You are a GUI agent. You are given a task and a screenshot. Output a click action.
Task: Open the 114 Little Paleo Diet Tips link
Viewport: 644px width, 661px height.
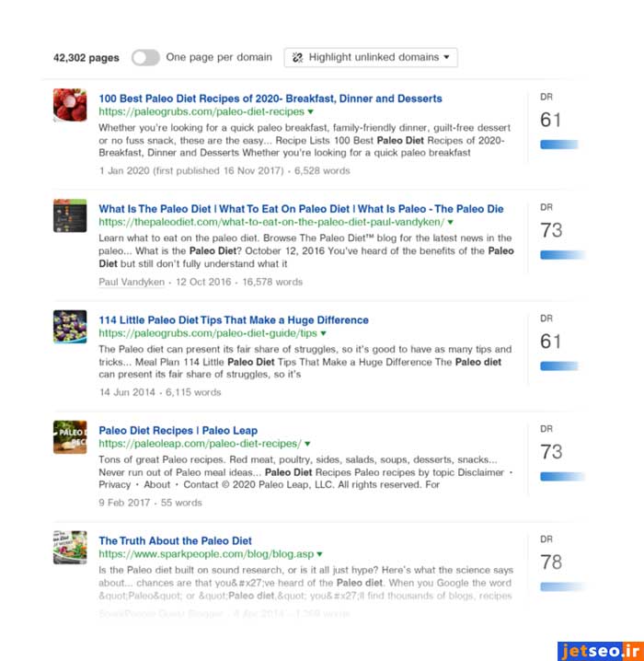233,319
